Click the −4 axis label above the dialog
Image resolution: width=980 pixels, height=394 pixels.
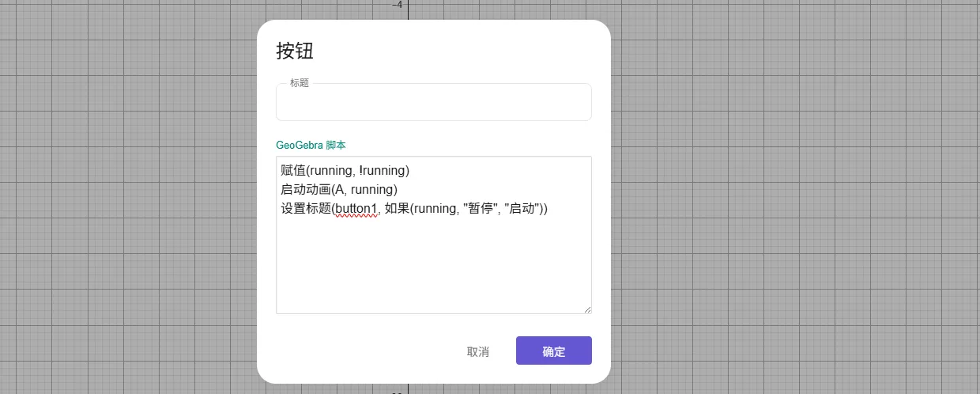398,5
